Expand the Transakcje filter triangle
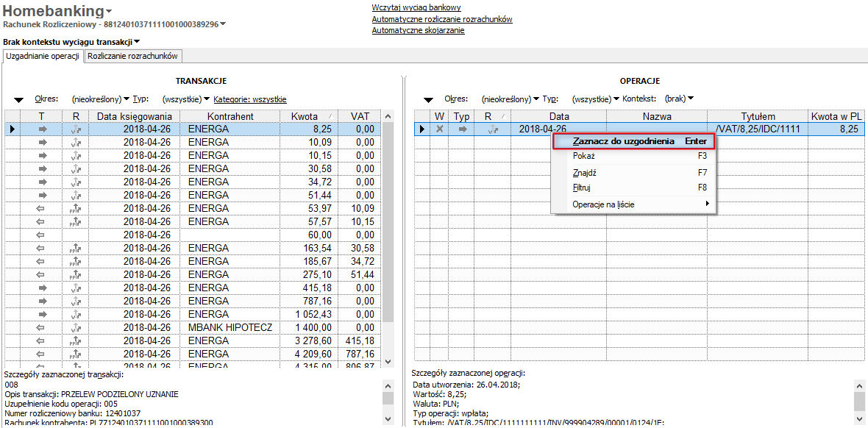The width and height of the screenshot is (868, 428). (19, 100)
